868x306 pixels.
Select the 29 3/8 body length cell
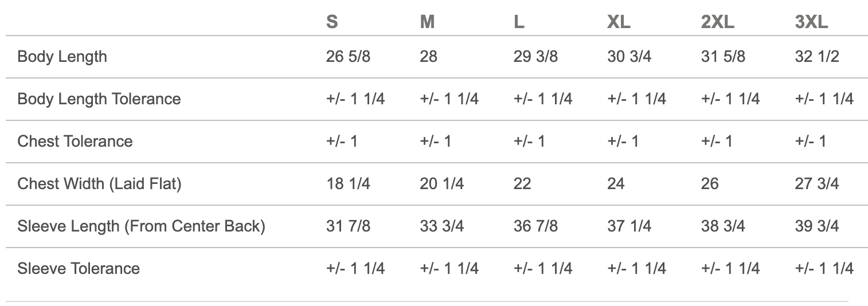click(x=535, y=57)
